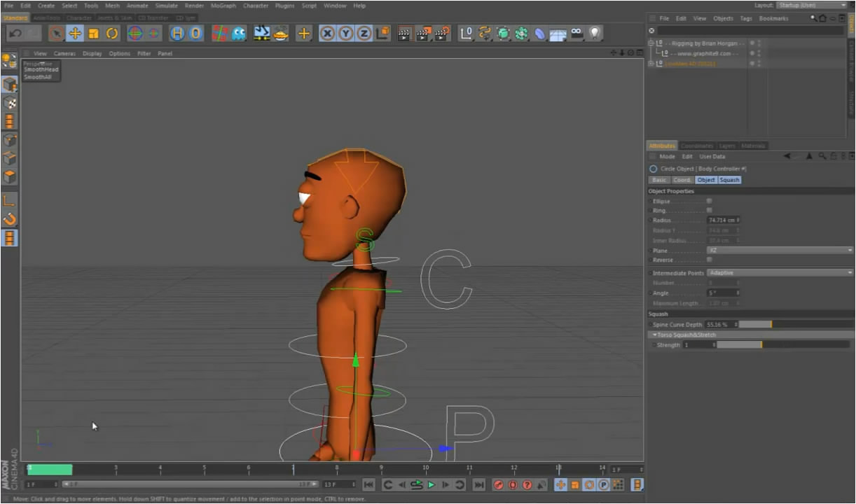856x504 pixels.
Task: Open the Intermediate Points Adaptive dropdown
Action: pyautogui.click(x=780, y=272)
